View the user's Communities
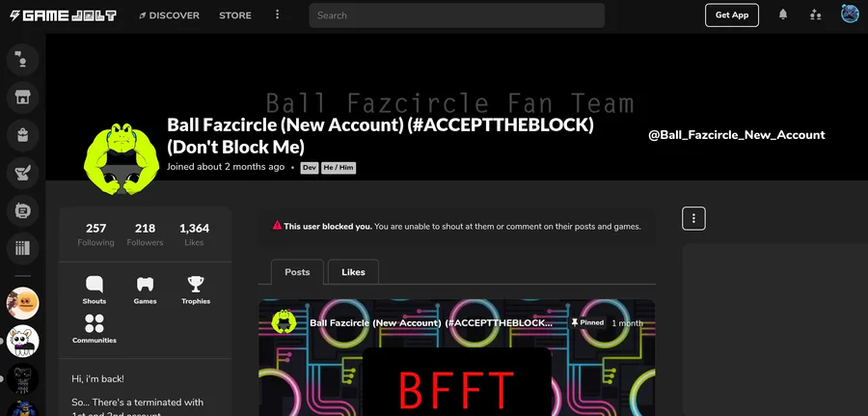 pyautogui.click(x=95, y=329)
